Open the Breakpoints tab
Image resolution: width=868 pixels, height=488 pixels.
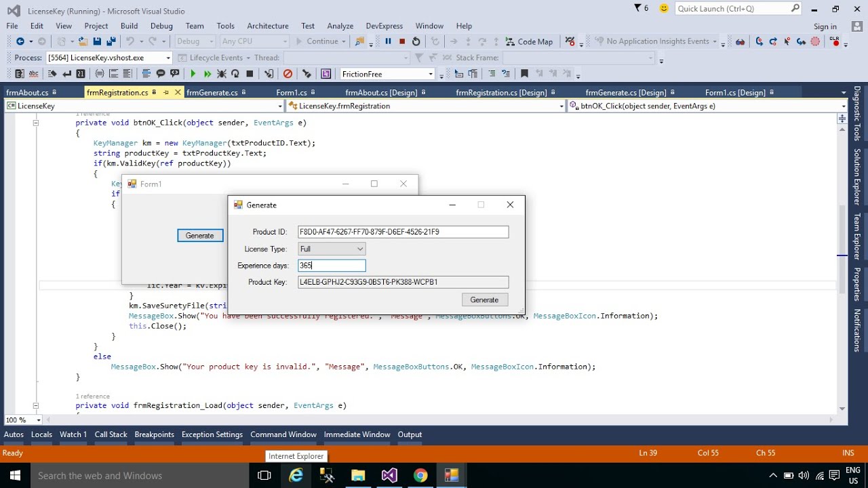tap(154, 434)
